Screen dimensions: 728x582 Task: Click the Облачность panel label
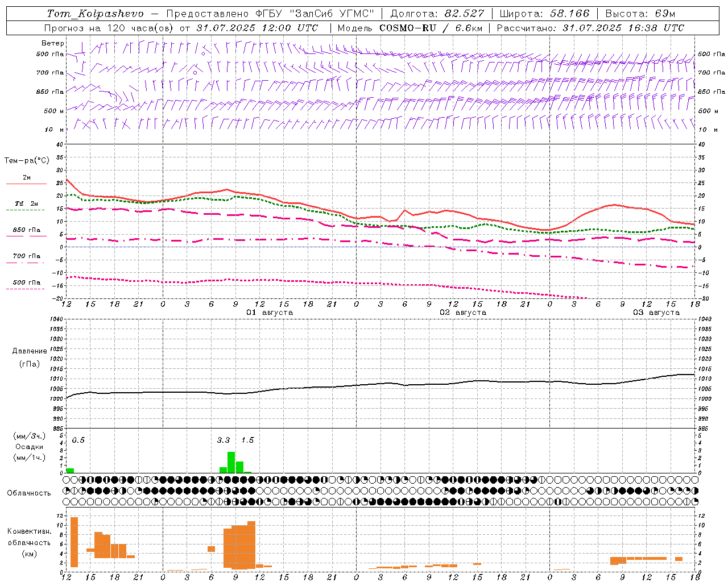(29, 493)
